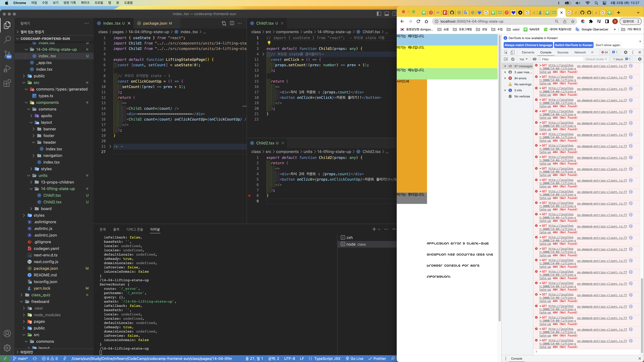The height and width of the screenshot is (362, 644).
Task: Open the Accounts menu in VS Code
Action: coord(7,333)
